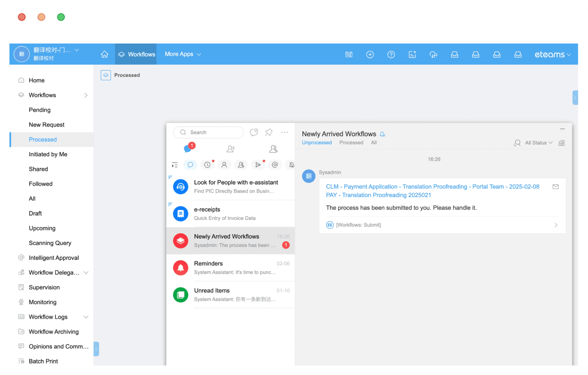Collapse the filter list indent icon
This screenshot has height=375, width=588.
tap(175, 165)
